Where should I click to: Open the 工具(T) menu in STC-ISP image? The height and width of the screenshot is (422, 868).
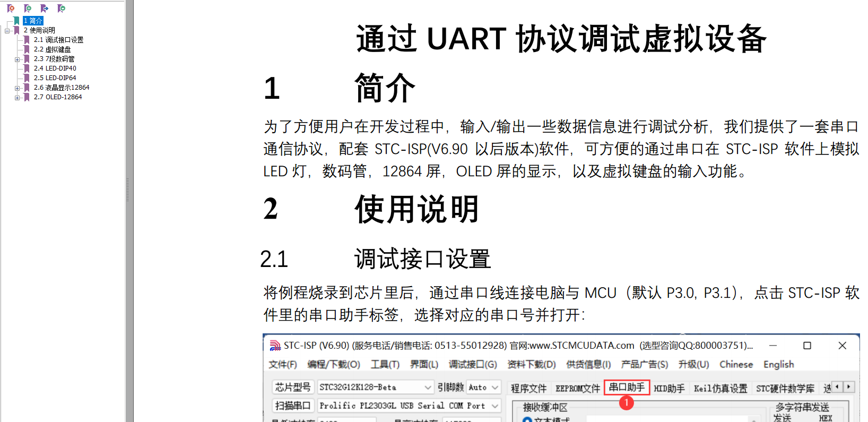[x=385, y=364]
